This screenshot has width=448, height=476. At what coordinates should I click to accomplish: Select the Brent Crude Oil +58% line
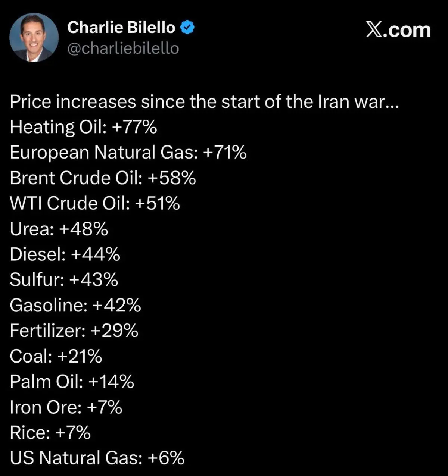click(x=103, y=178)
